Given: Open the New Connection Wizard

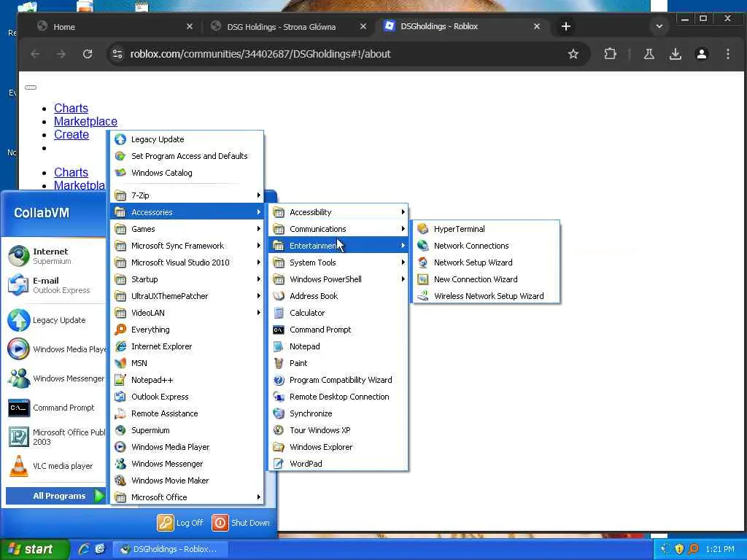Looking at the screenshot, I should point(486,279).
